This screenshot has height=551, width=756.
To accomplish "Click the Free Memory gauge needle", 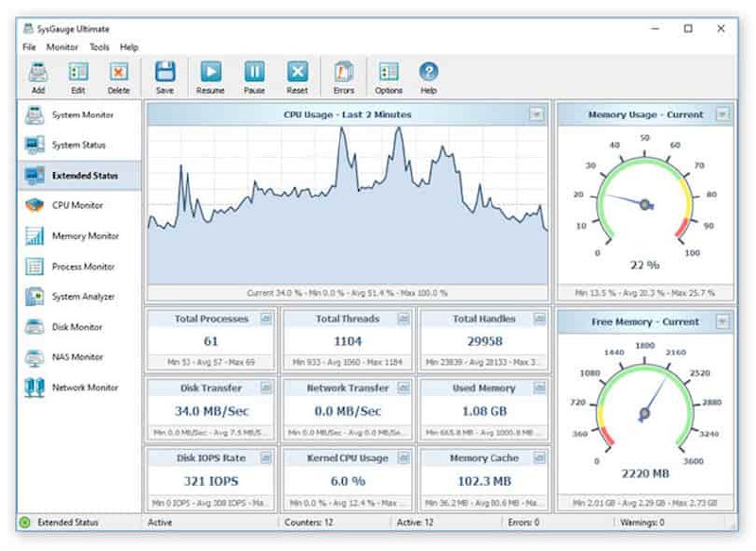I will [x=653, y=400].
